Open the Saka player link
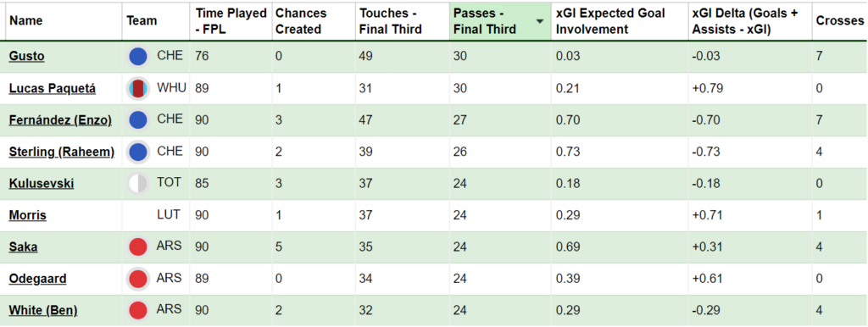Image resolution: width=868 pixels, height=327 pixels. click(x=23, y=247)
